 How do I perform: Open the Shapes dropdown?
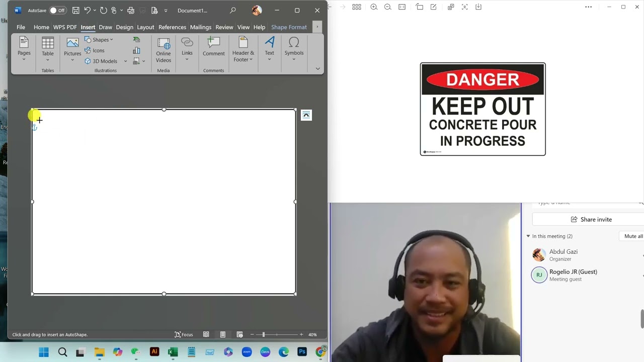tap(99, 40)
